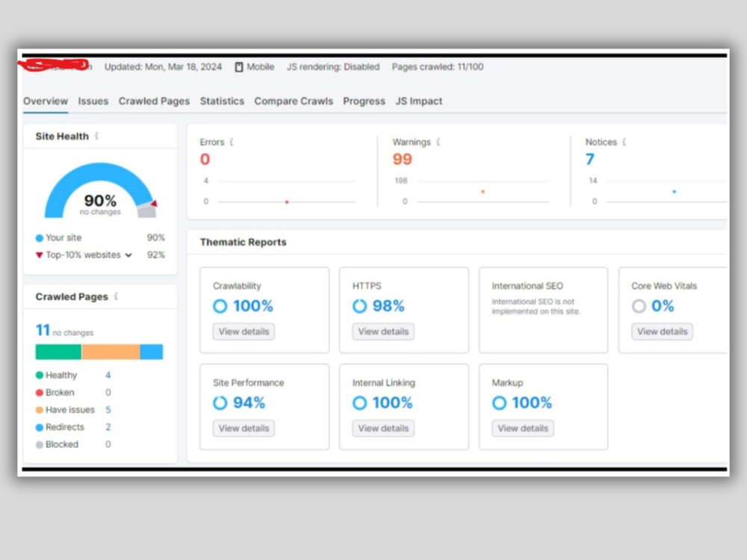Click the Your site blue legend dot
Image resolution: width=747 pixels, height=560 pixels.
(39, 237)
